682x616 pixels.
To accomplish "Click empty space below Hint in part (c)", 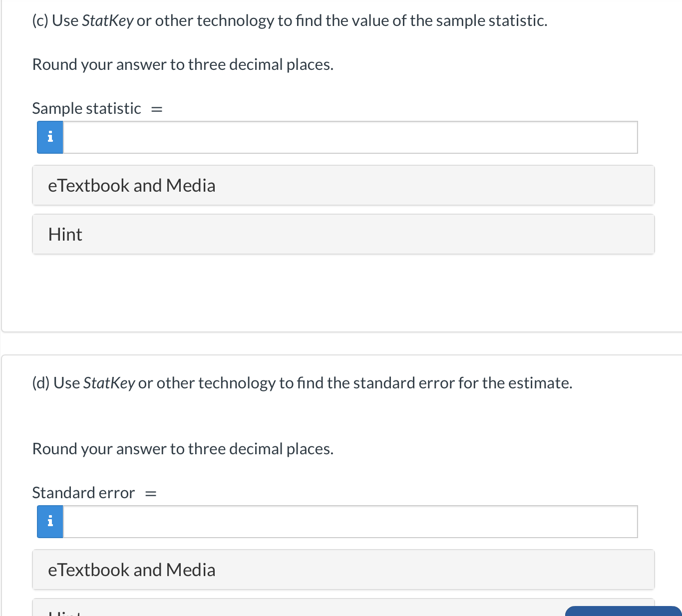I will point(343,292).
